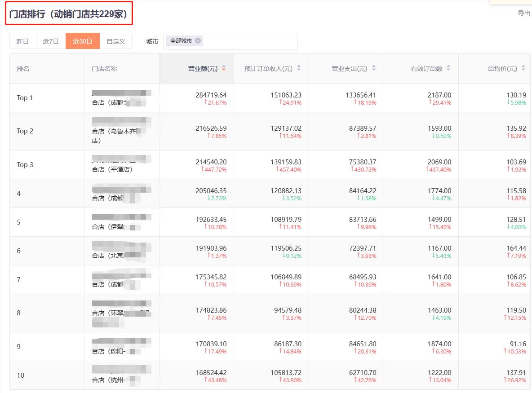Remove the 全部城市 tag with its x icon
This screenshot has height=393, width=532.
click(x=198, y=41)
